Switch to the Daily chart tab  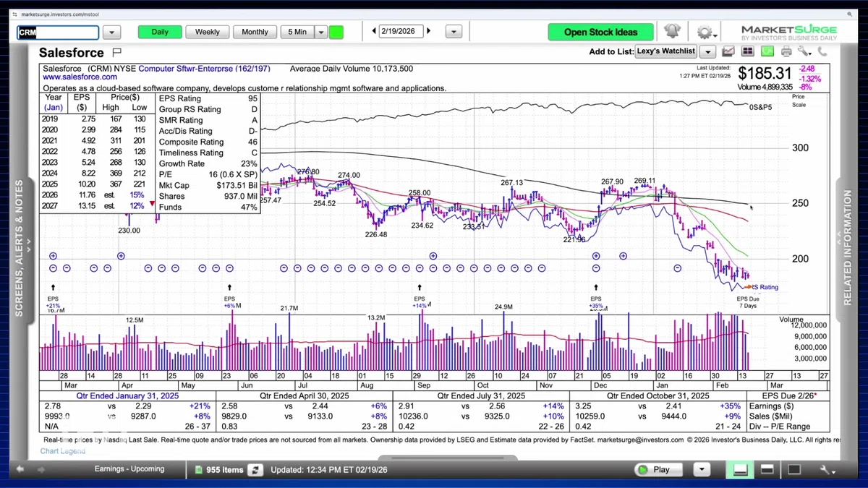click(x=160, y=32)
